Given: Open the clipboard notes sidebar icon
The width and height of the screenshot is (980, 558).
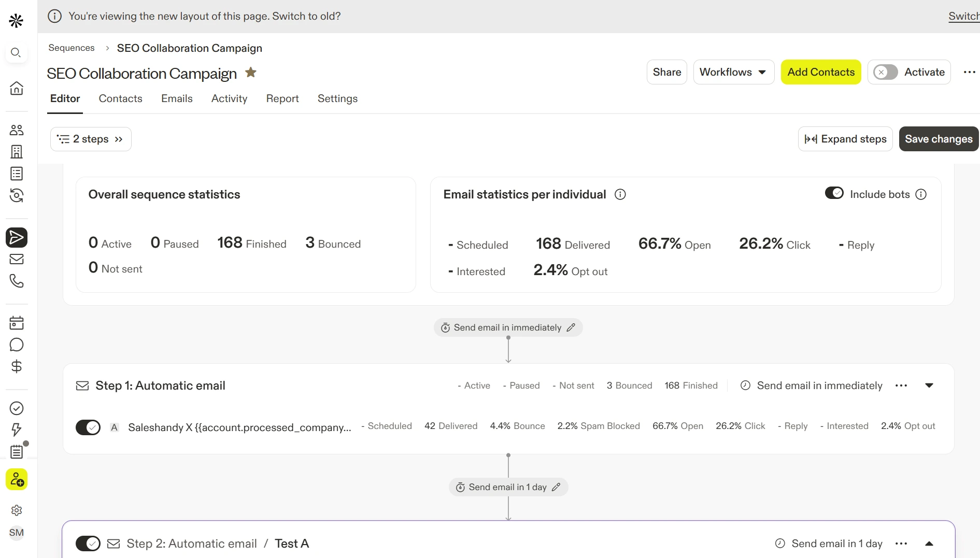Looking at the screenshot, I should (x=17, y=452).
